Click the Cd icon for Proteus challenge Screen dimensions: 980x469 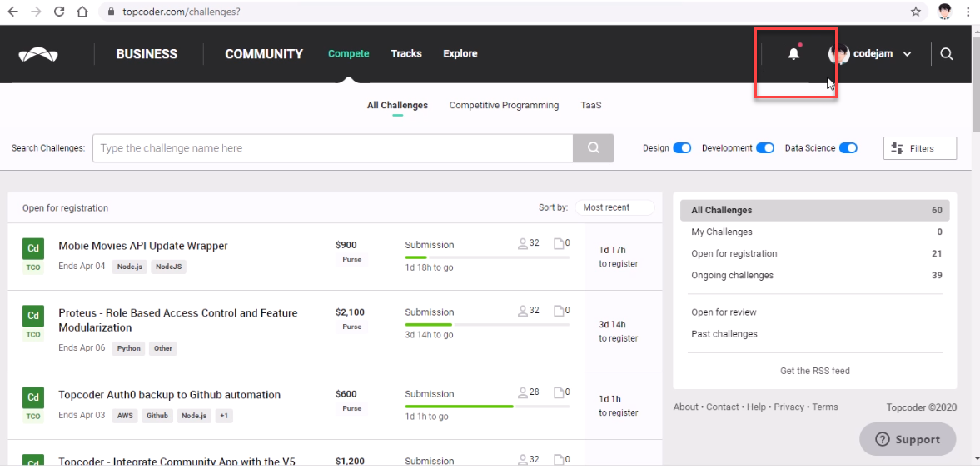[x=34, y=316]
